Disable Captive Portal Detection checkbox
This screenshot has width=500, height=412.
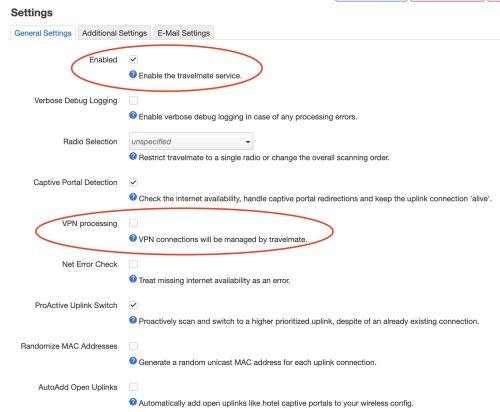133,182
